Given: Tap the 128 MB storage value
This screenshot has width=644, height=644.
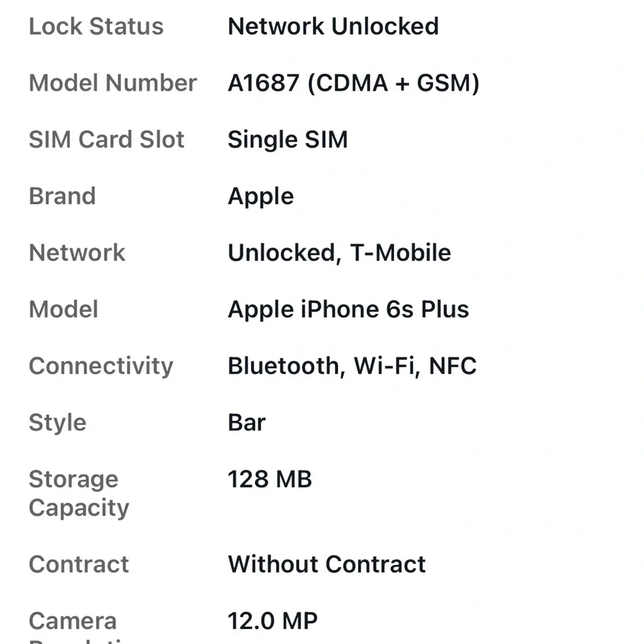Looking at the screenshot, I should point(270,479).
